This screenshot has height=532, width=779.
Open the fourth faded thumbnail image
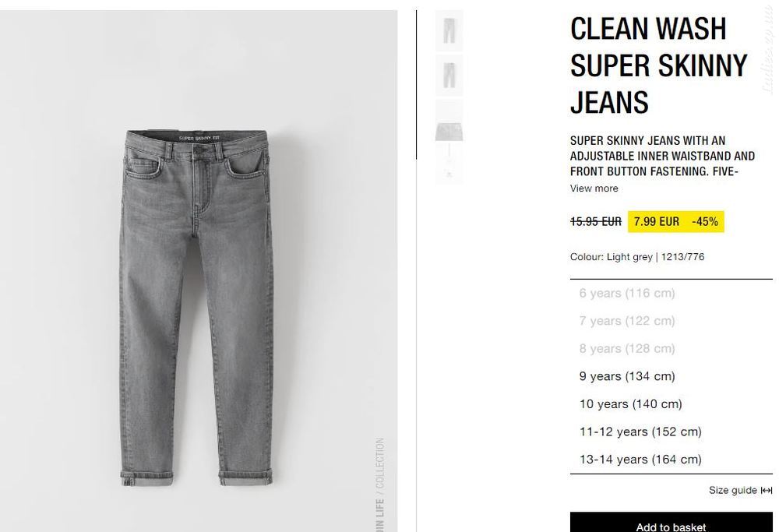pos(449,164)
